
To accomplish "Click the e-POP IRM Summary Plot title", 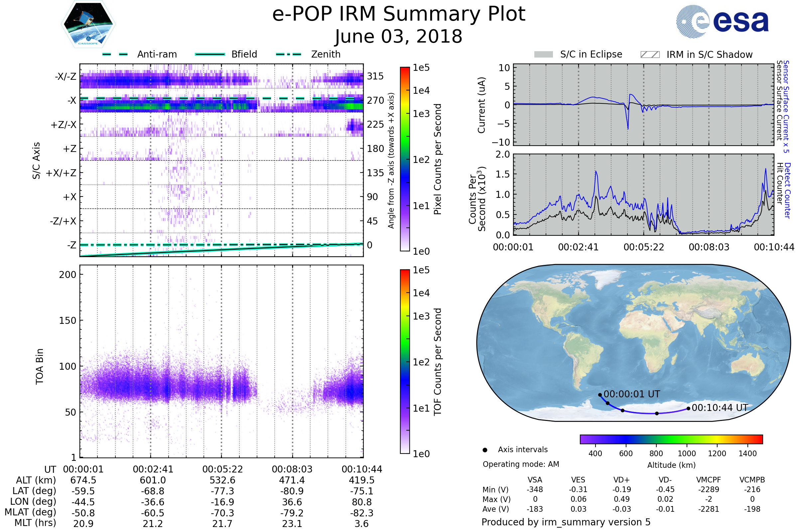I will [399, 14].
